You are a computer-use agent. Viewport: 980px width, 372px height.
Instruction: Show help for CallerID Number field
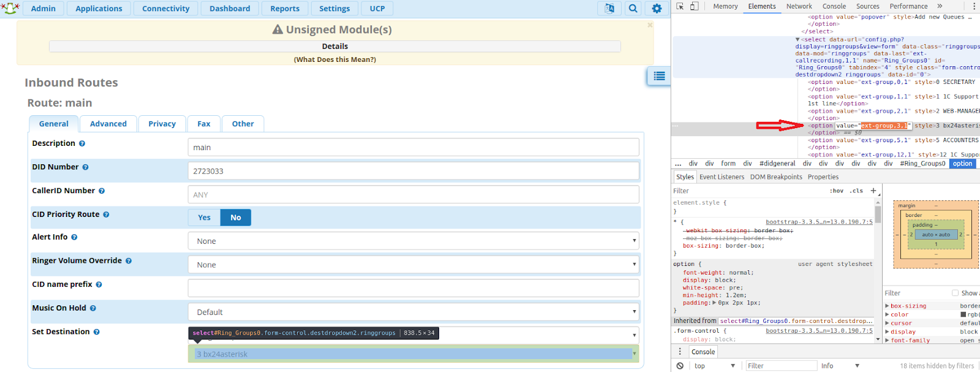[102, 191]
